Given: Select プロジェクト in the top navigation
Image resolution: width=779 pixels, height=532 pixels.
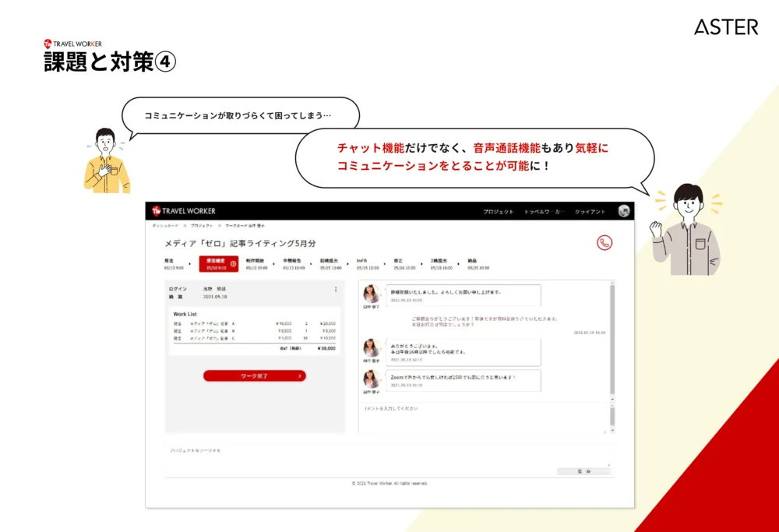Looking at the screenshot, I should [x=498, y=211].
